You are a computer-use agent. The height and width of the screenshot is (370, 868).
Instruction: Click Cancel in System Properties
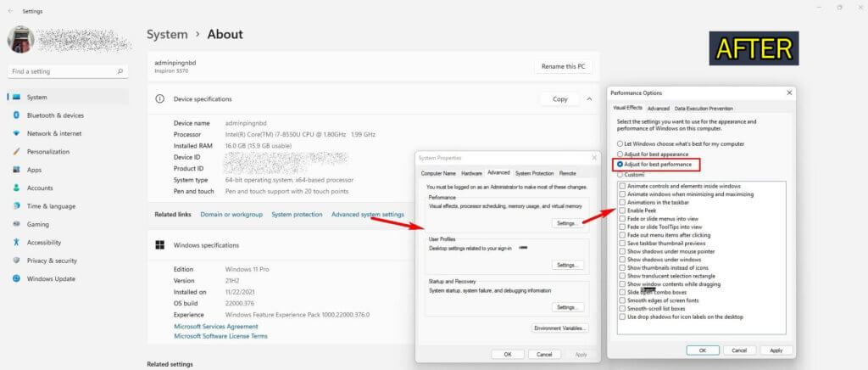pos(545,355)
